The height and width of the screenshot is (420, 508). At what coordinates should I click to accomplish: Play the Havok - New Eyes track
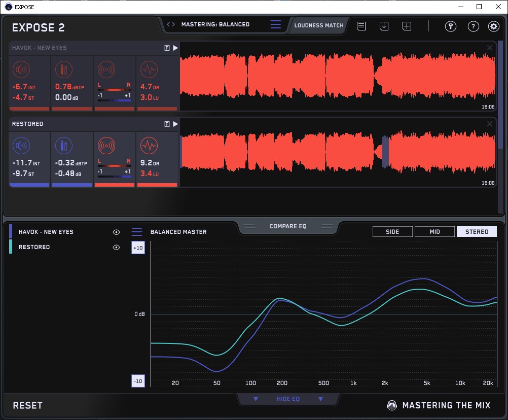(175, 48)
